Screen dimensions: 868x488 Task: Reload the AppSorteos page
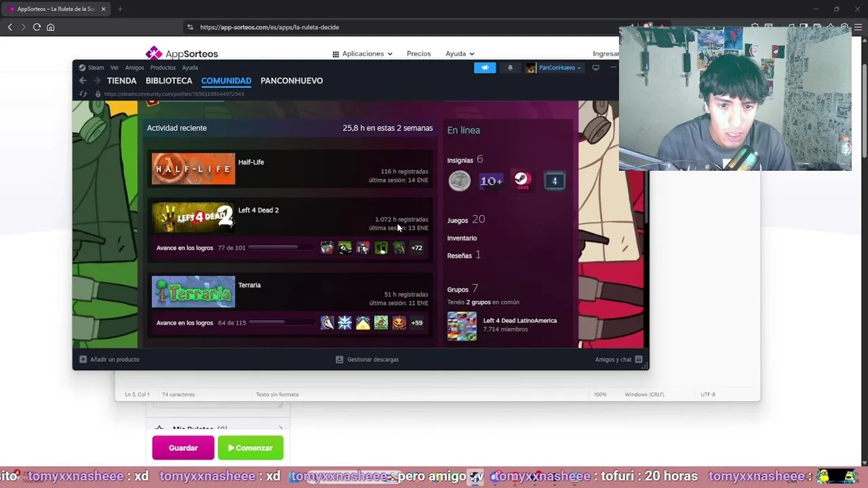[37, 27]
